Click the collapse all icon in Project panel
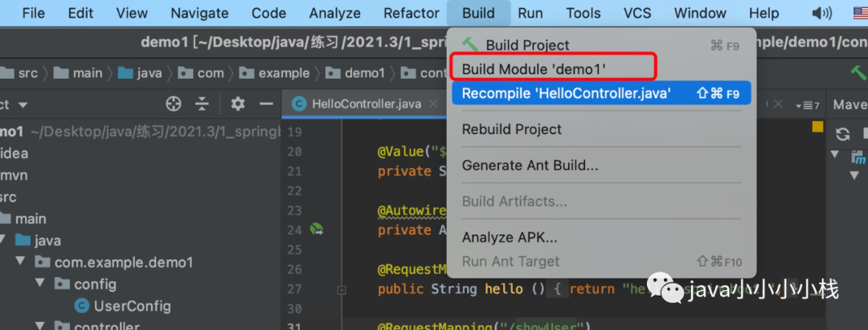 tap(202, 104)
